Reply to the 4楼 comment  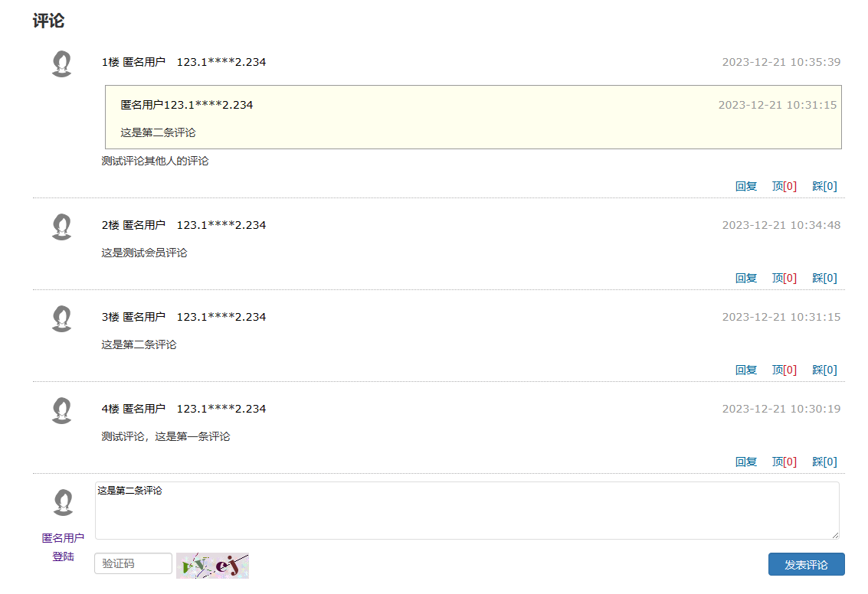(745, 462)
